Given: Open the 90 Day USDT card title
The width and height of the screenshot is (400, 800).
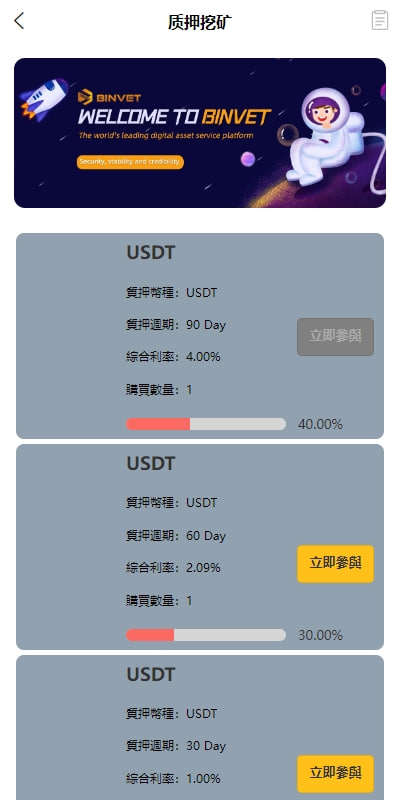Looking at the screenshot, I should tap(151, 253).
